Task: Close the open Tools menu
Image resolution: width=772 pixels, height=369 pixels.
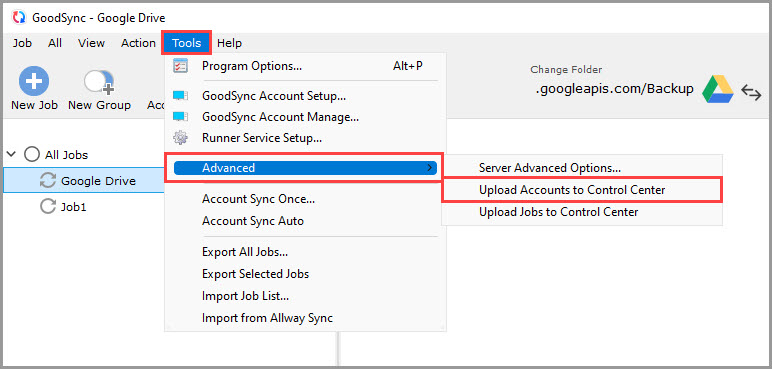Action: pos(187,43)
